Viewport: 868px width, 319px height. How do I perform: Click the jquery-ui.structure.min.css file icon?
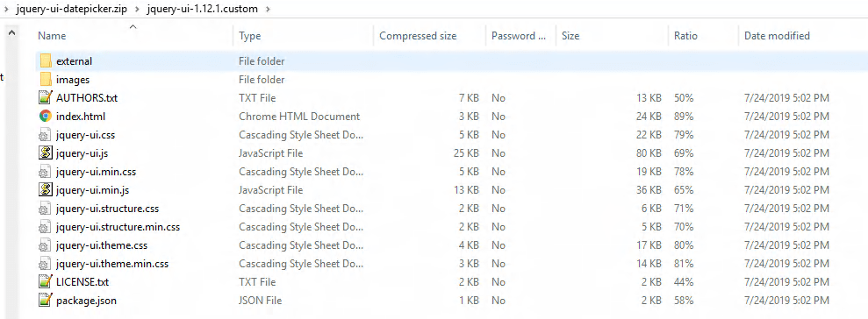point(46,227)
